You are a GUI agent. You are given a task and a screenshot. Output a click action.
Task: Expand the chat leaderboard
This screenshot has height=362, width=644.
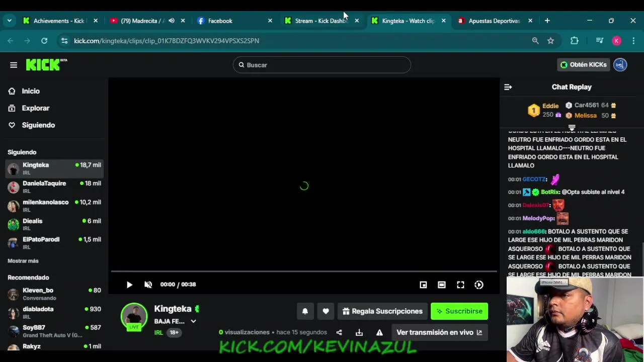pyautogui.click(x=572, y=128)
